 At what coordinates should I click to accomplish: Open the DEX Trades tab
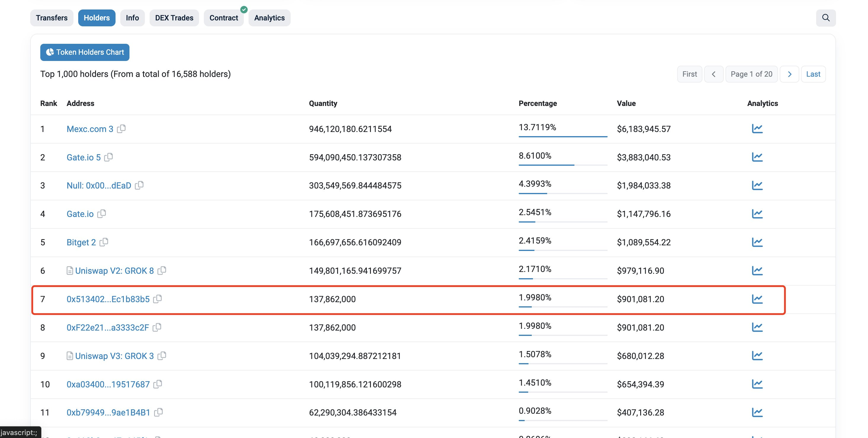click(174, 18)
